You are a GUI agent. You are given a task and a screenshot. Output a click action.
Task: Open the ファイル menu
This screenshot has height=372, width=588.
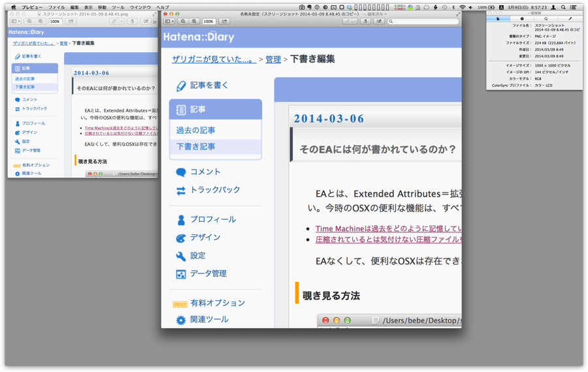(x=56, y=7)
